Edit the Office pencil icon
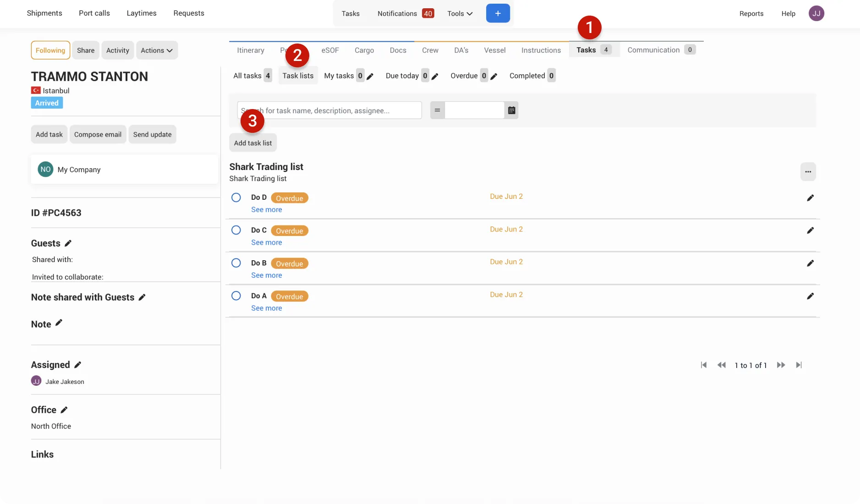The width and height of the screenshot is (860, 504). pos(64,410)
